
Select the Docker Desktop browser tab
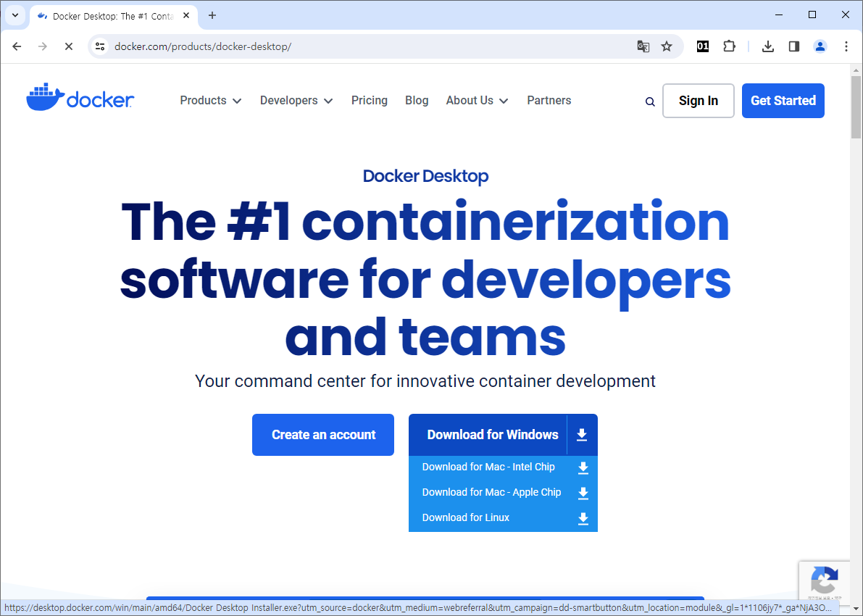113,16
